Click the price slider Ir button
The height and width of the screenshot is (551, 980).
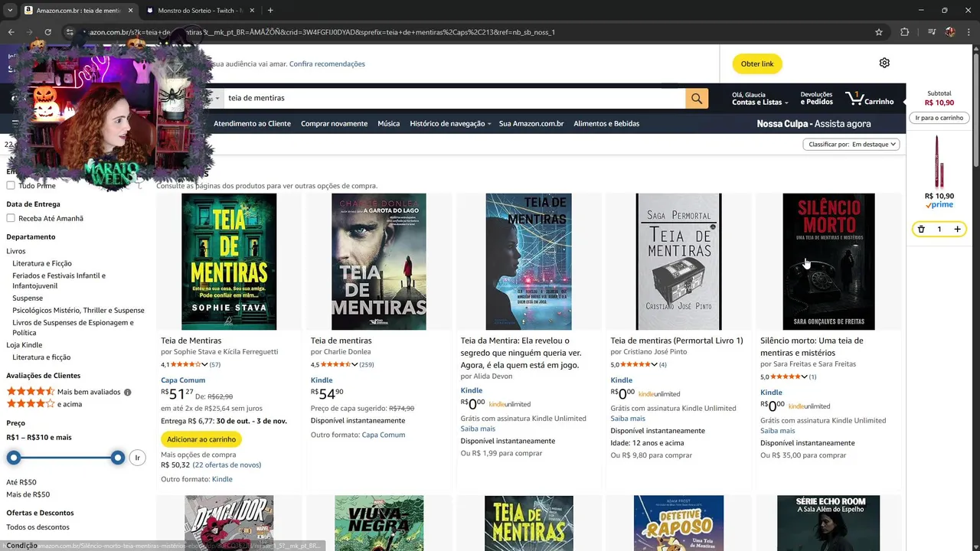[137, 458]
